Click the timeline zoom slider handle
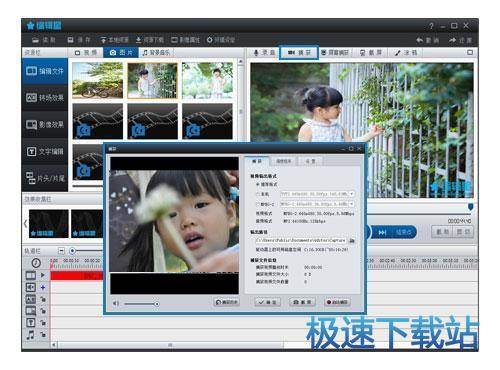Viewport: 500px width, 370px height. (72, 250)
